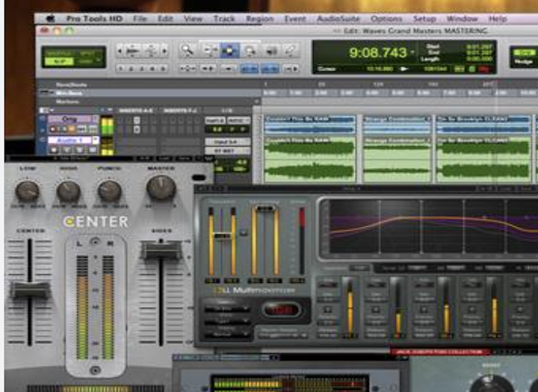This screenshot has width=538, height=392.
Task: Open the Pro Tools HD application menu
Action: pyautogui.click(x=94, y=19)
